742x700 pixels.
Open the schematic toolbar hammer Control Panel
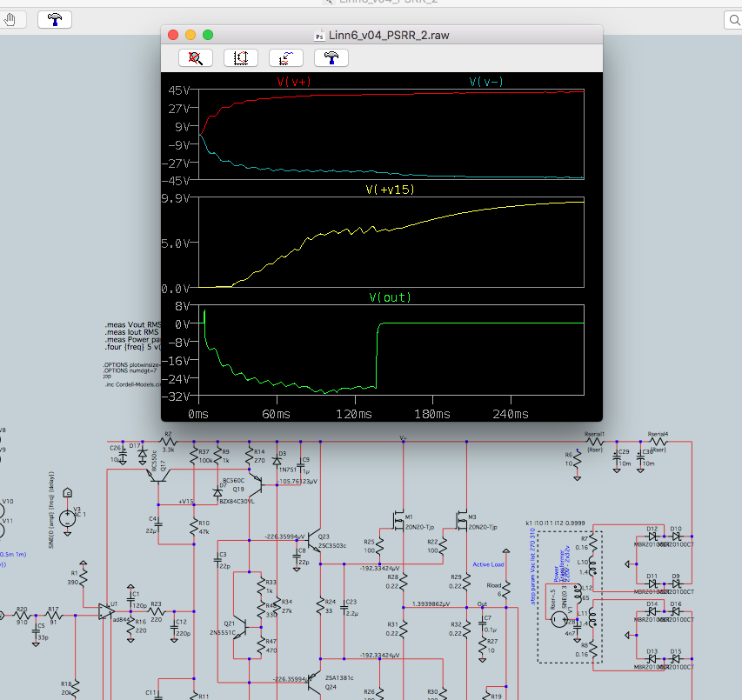tap(55, 20)
